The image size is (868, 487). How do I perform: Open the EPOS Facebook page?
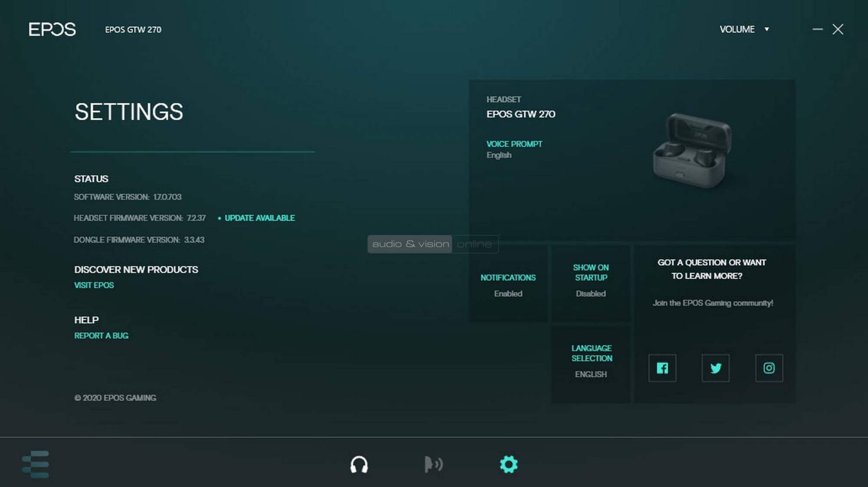[662, 368]
